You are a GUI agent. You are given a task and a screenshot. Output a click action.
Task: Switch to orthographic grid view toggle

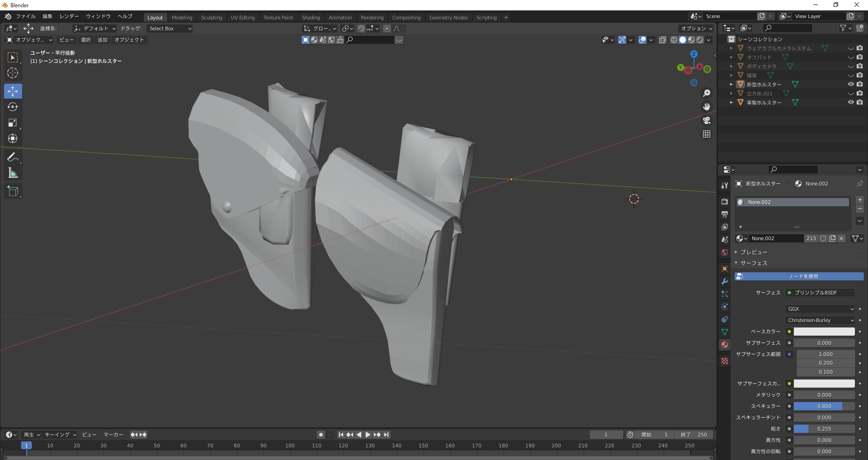(707, 134)
